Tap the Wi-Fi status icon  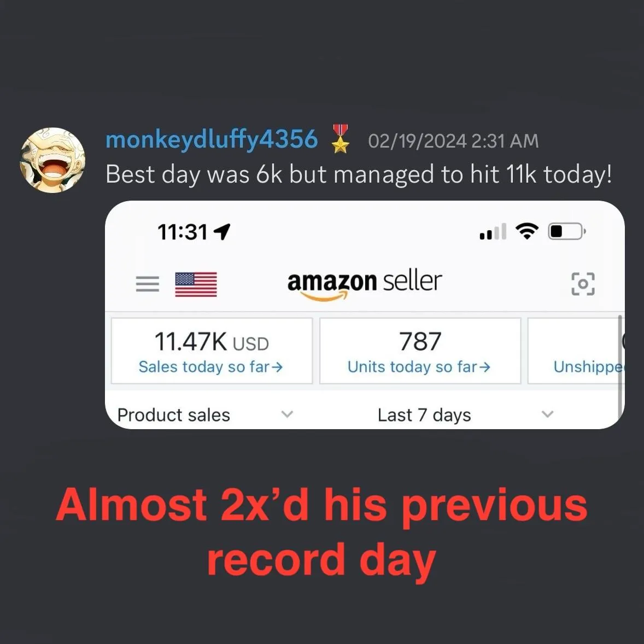(527, 231)
